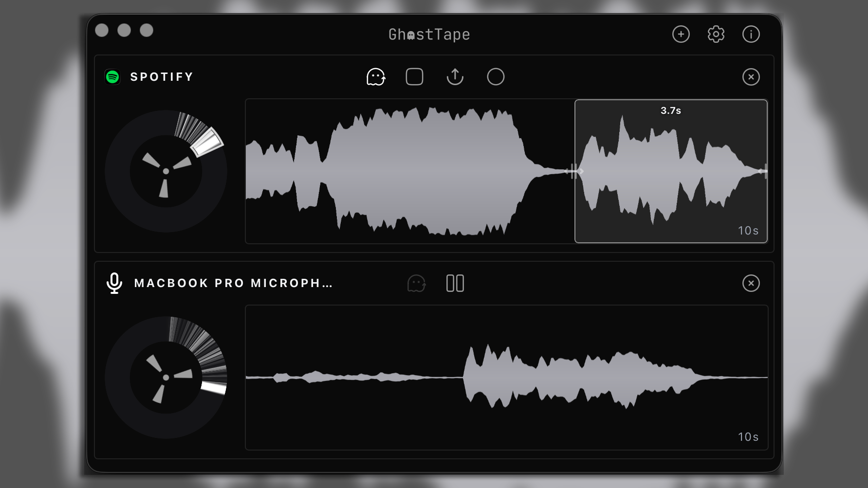Pause the MacBook Pro microphone recording
The height and width of the screenshot is (488, 868).
[x=455, y=283]
